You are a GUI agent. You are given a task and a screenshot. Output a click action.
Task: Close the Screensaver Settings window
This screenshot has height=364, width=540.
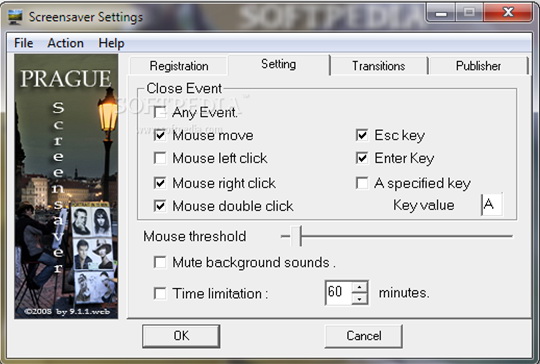(508, 13)
